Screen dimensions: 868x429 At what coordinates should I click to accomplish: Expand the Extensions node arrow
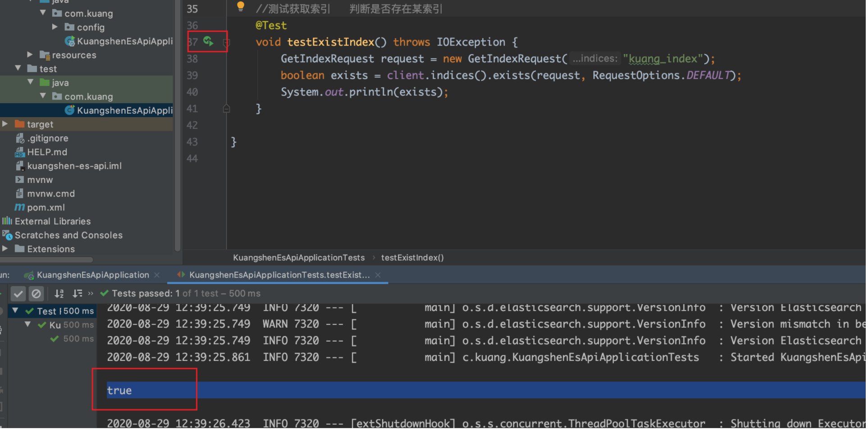pos(5,248)
